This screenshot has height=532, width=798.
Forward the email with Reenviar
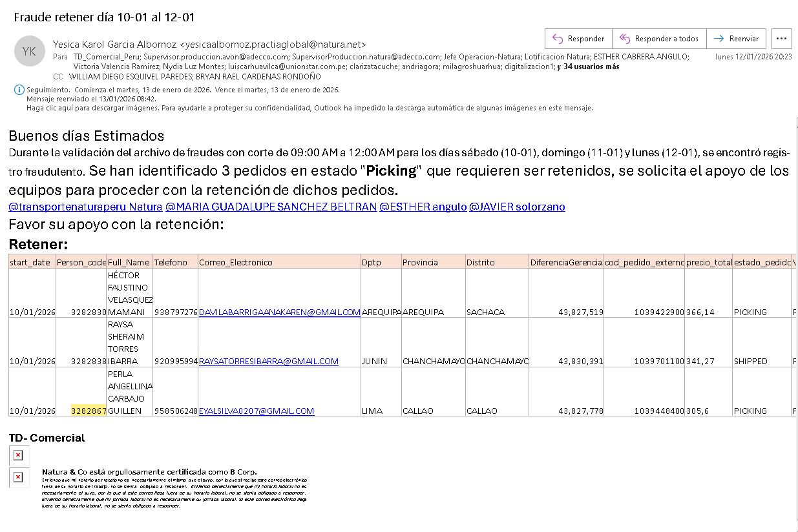coord(736,39)
